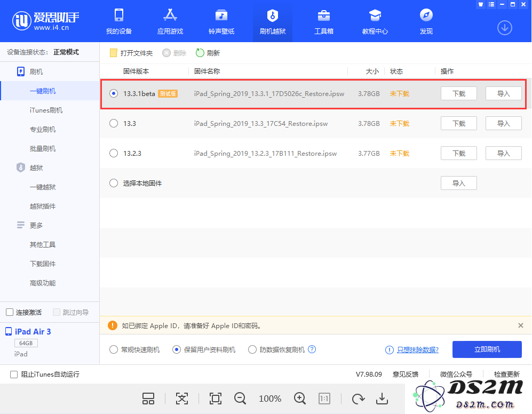Click 意见反馈 feedback link

pyautogui.click(x=406, y=375)
